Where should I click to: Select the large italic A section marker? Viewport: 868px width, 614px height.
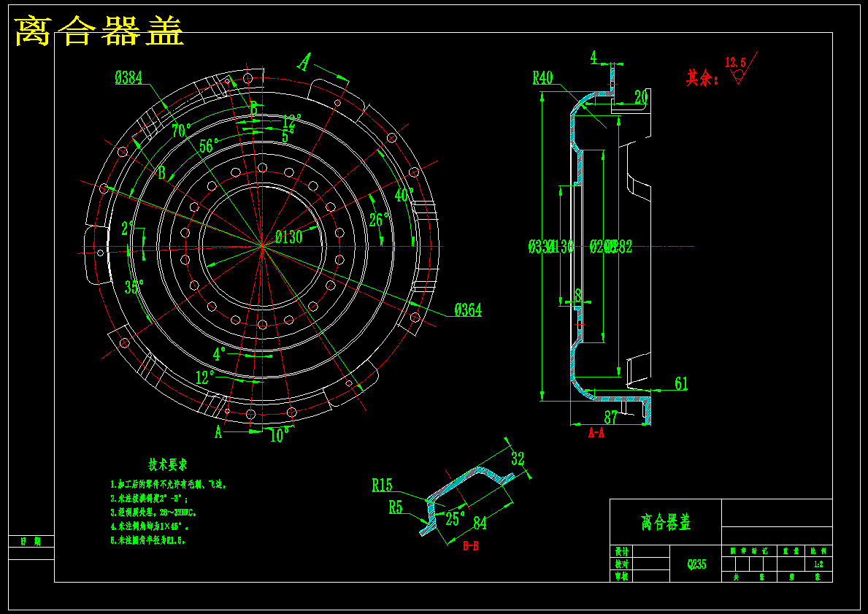pos(304,62)
